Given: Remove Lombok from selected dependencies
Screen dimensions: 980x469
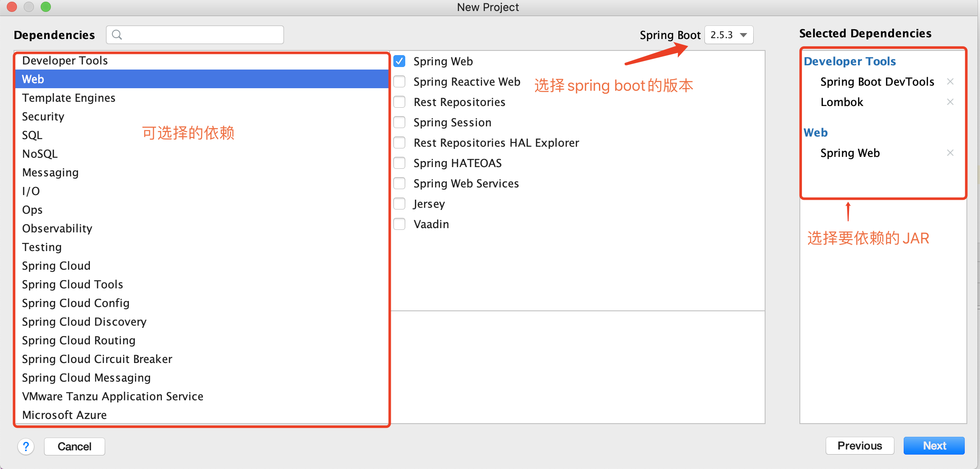Looking at the screenshot, I should (x=950, y=102).
